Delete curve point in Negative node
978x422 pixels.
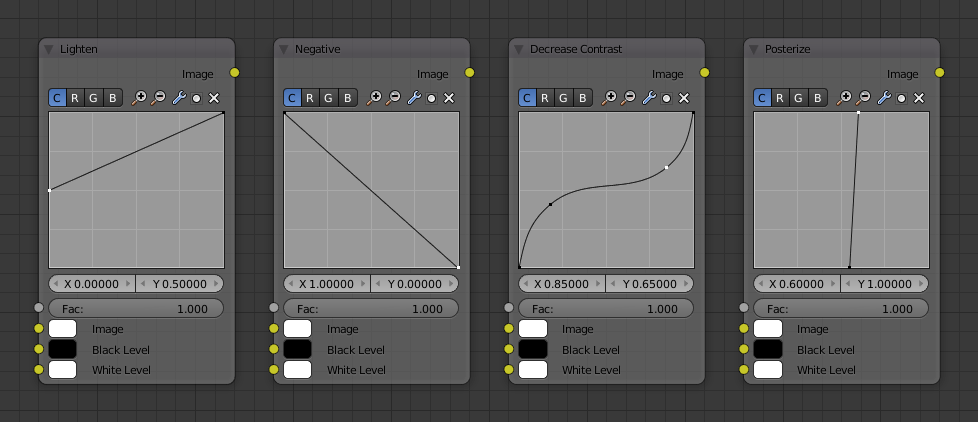449,98
